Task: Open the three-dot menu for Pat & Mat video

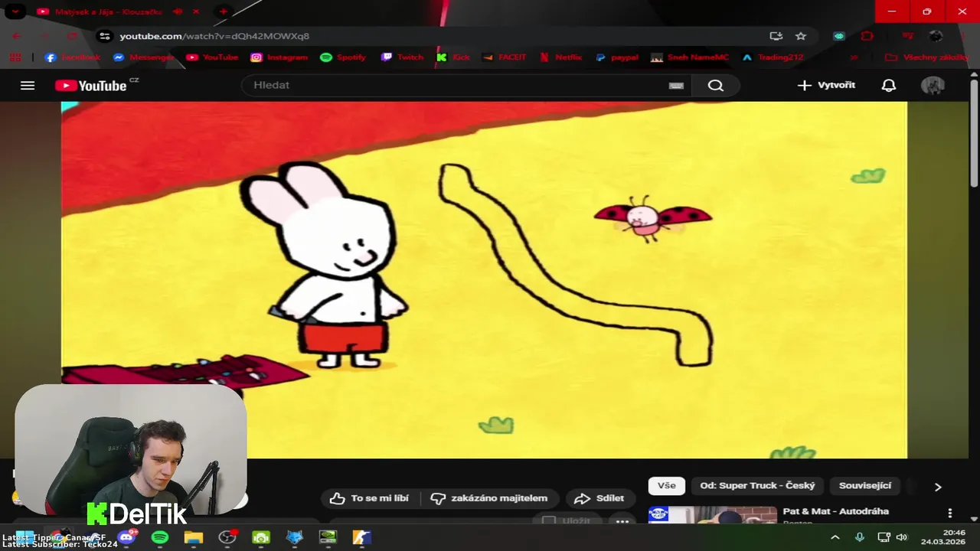Action: point(950,513)
